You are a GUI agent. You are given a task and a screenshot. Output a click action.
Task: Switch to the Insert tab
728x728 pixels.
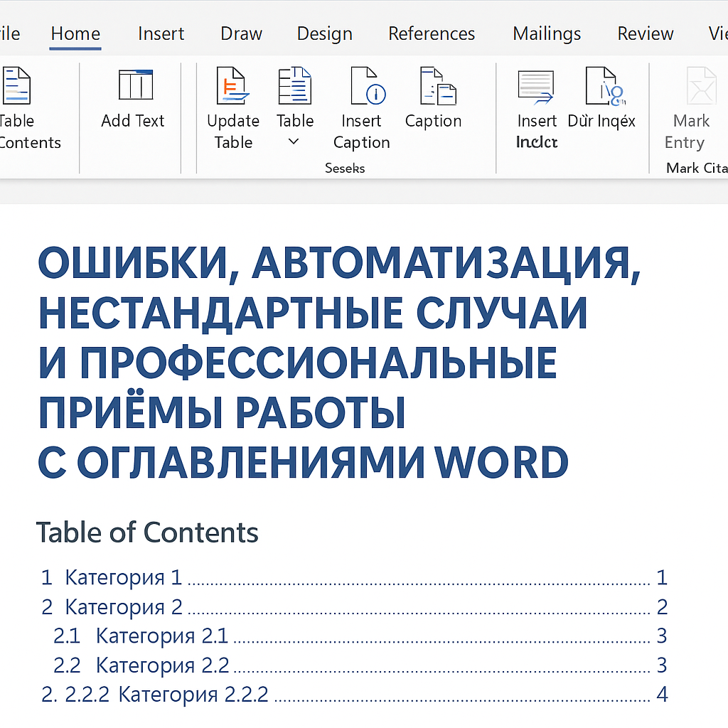[161, 33]
